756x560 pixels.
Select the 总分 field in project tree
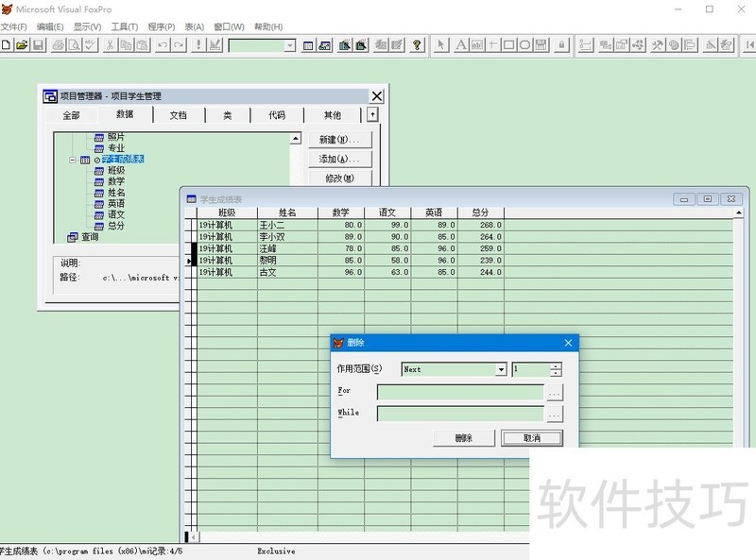115,226
